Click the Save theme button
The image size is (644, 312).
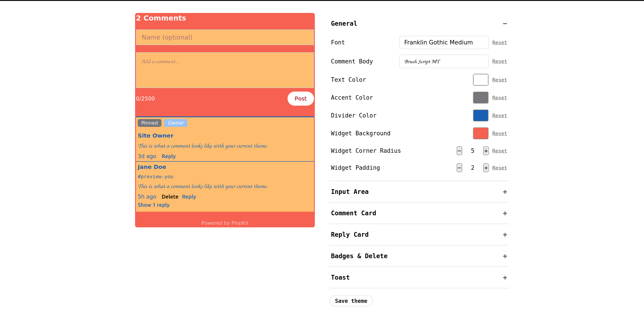click(x=351, y=301)
